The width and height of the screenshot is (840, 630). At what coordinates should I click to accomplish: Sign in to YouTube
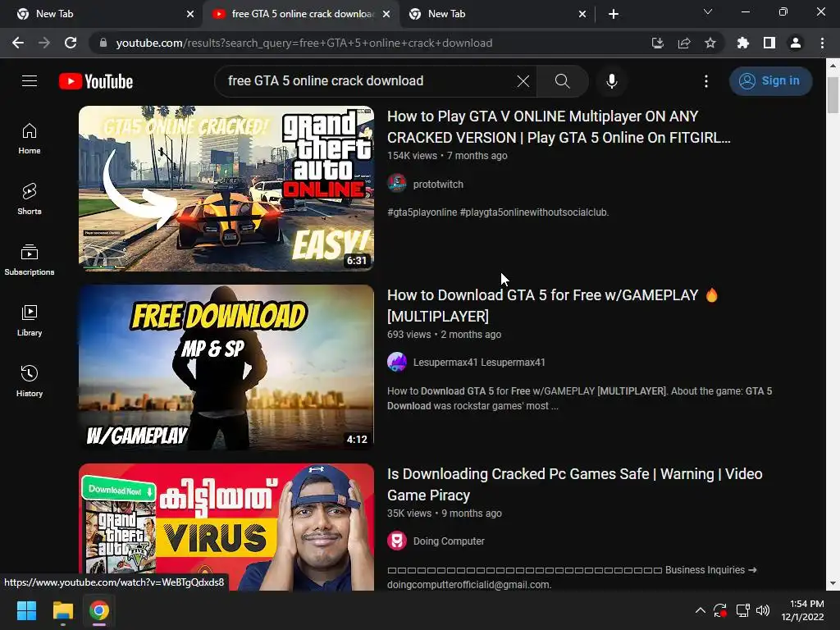coord(770,81)
